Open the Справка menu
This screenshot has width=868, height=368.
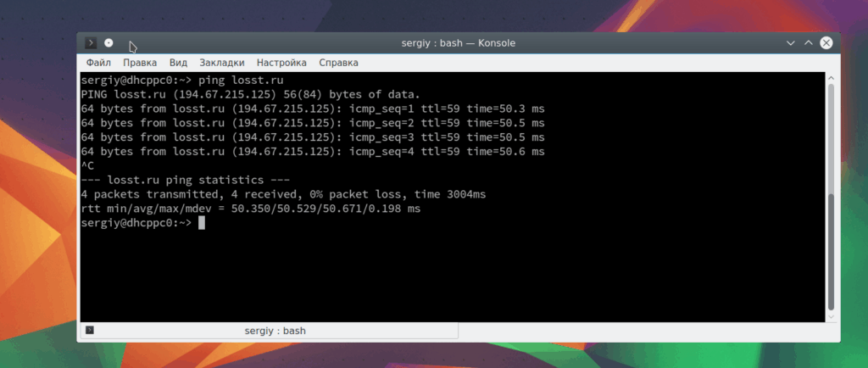coord(338,63)
